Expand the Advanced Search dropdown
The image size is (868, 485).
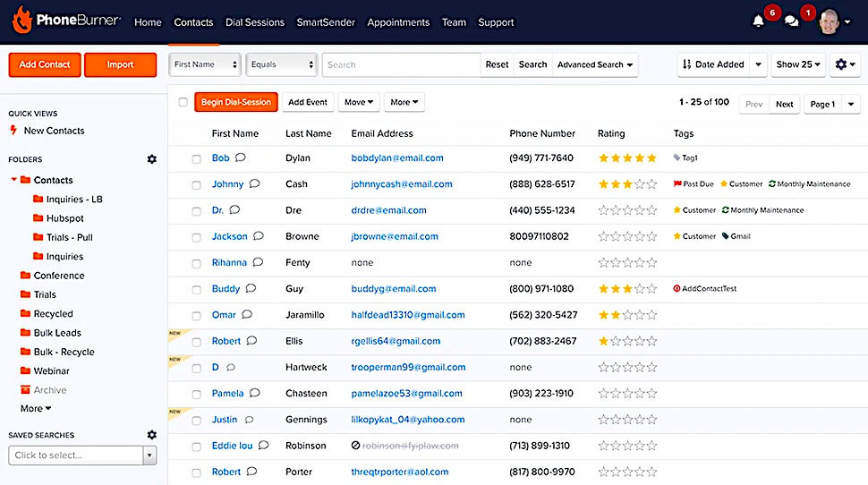coord(595,64)
